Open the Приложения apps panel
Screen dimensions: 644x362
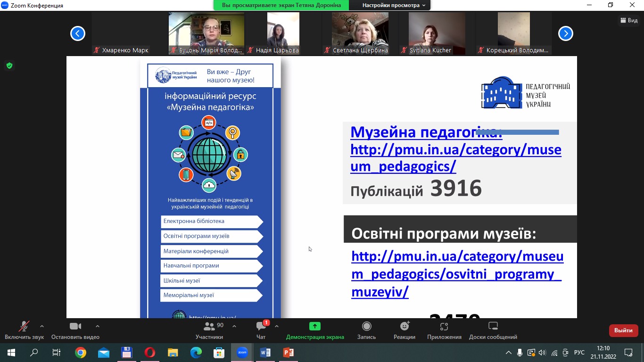pos(444,330)
